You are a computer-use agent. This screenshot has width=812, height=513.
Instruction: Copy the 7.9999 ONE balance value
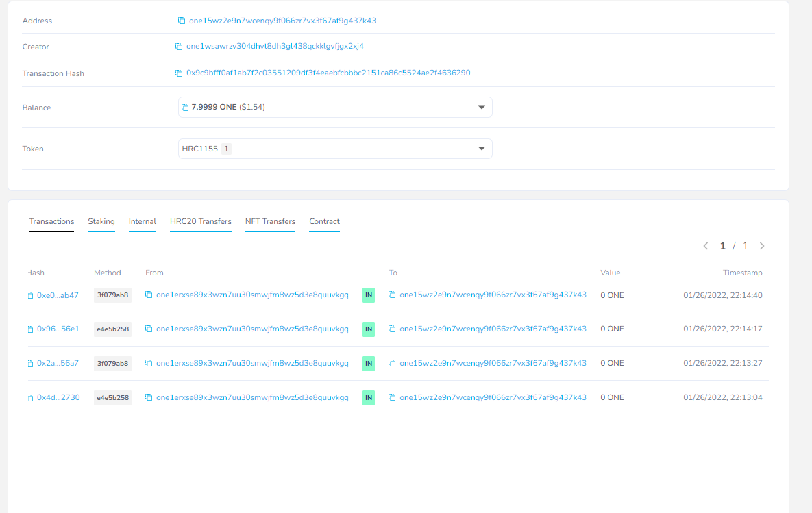tap(185, 107)
